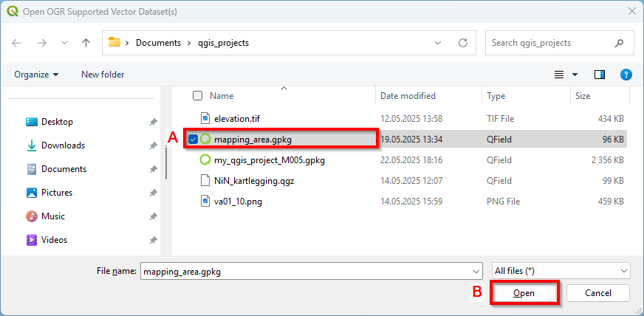Click the help question mark icon

pyautogui.click(x=626, y=75)
